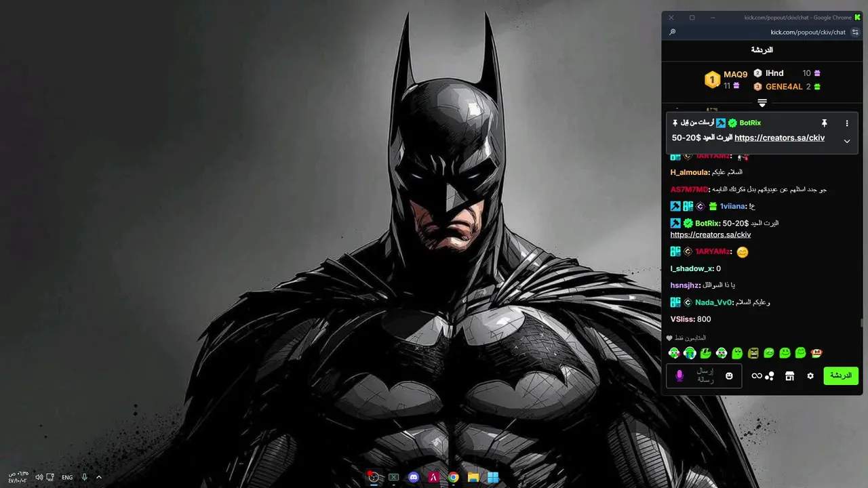The image size is (868, 488).
Task: Select GENE4AL in the gift leaderboard
Action: tap(784, 87)
